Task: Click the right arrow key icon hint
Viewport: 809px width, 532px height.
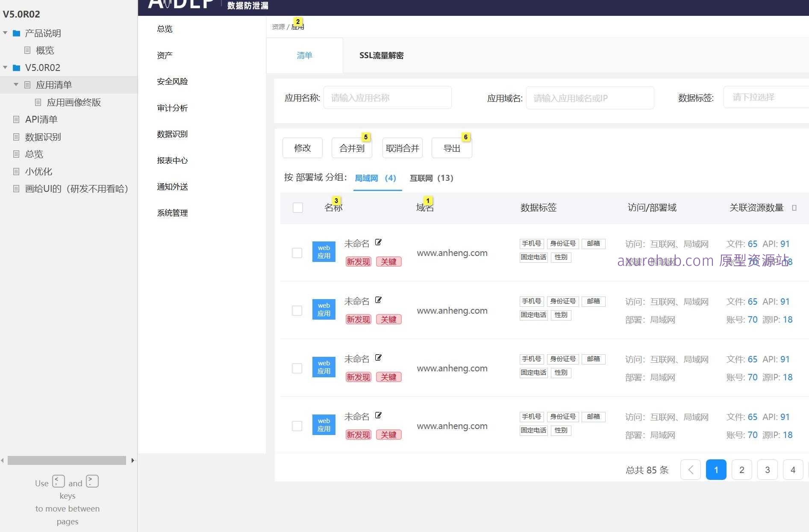Action: point(92,481)
